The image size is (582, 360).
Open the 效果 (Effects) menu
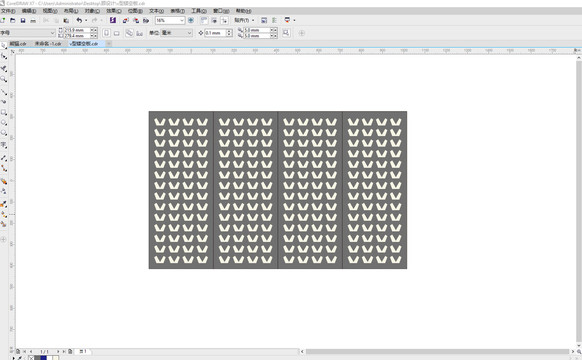[x=114, y=11]
